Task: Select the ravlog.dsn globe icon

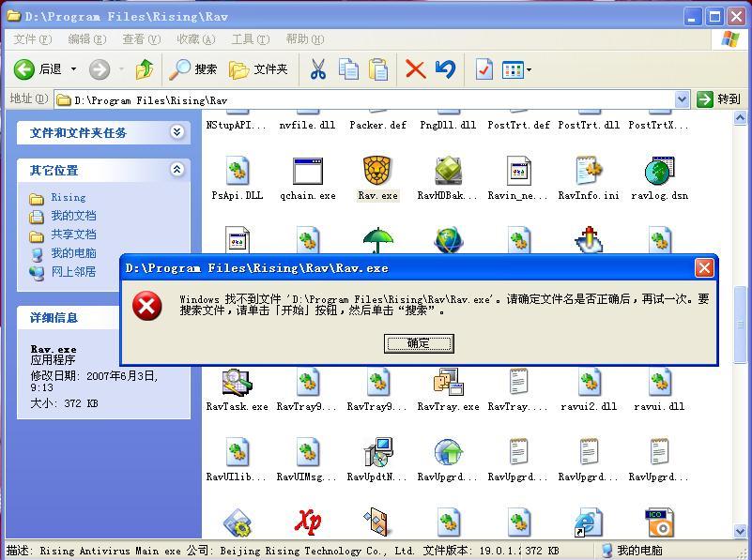Action: [659, 171]
